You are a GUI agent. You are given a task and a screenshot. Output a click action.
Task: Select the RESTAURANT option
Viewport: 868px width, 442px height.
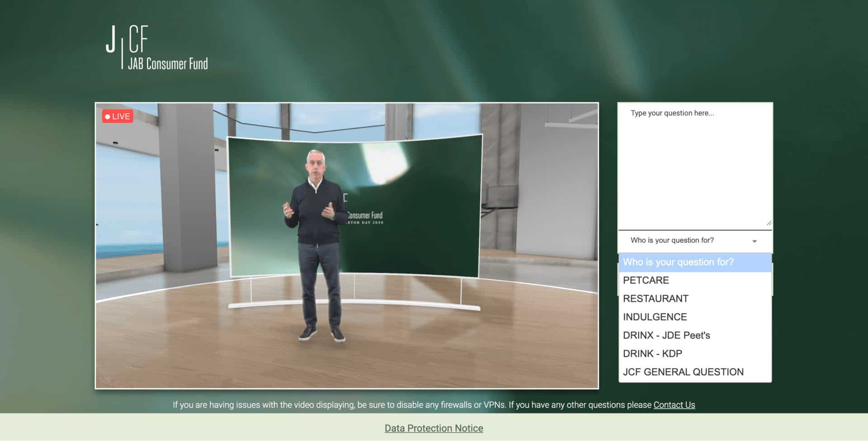(656, 299)
